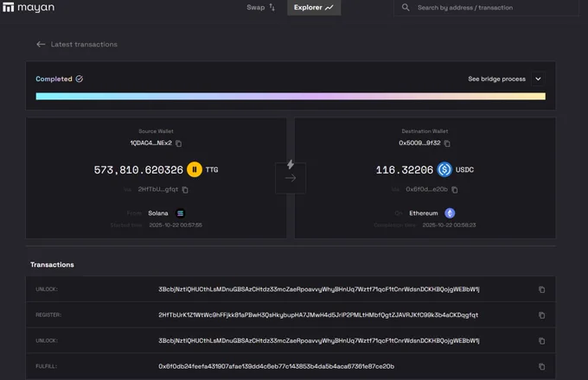Screen dimensions: 588x380
Task: Click source wallet text 1QDAC4...NEx2
Action: (x=150, y=143)
